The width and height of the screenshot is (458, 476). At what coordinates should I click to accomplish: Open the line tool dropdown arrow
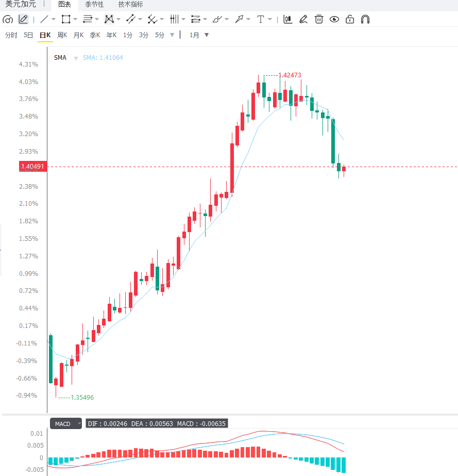click(54, 20)
